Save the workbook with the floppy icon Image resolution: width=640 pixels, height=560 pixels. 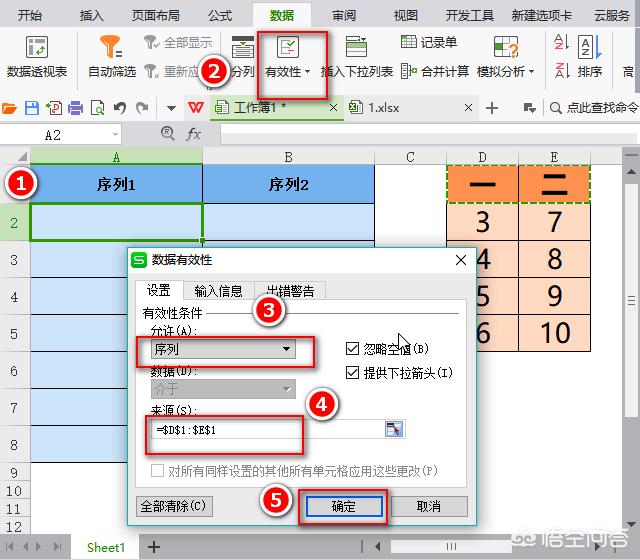point(32,108)
